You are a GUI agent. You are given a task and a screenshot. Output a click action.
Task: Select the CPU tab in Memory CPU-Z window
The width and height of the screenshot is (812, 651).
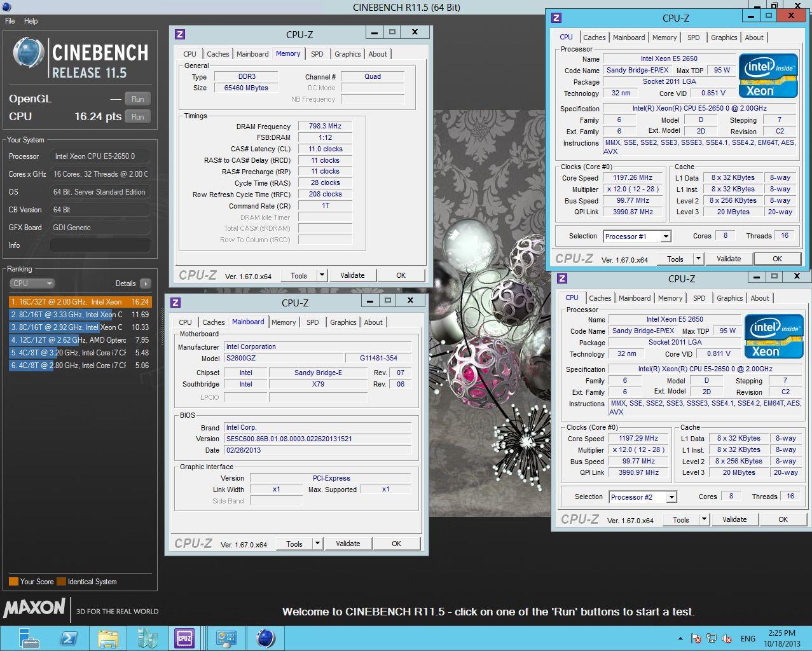tap(190, 54)
